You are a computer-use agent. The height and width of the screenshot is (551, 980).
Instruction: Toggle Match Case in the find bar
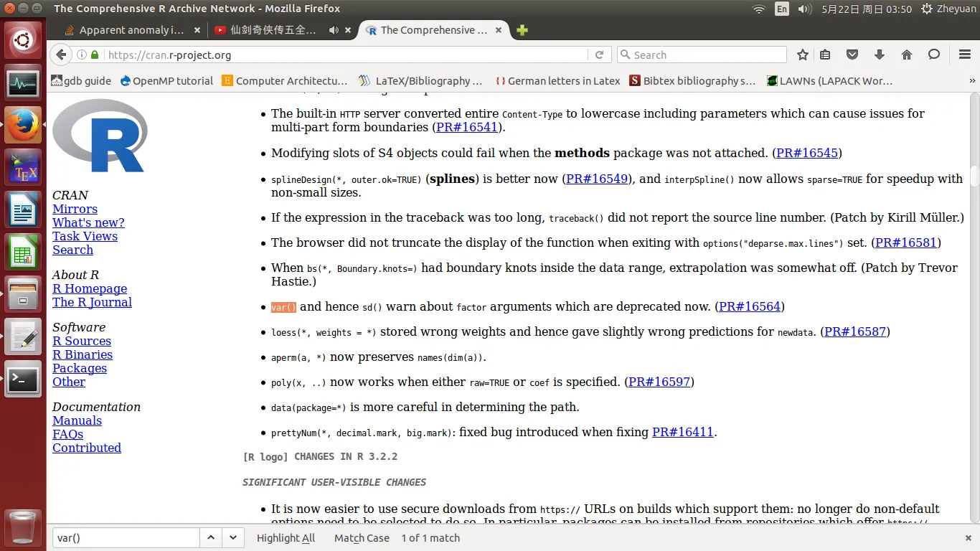[x=362, y=538]
